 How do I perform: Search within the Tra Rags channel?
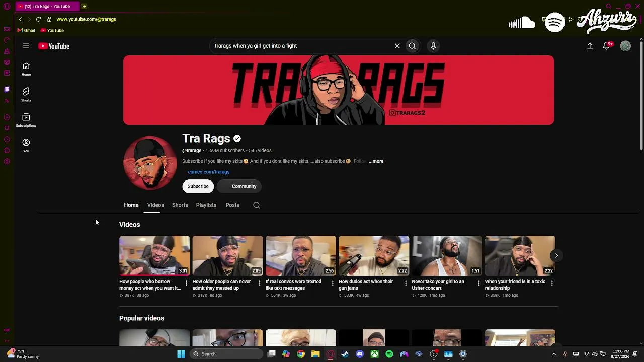coord(257,205)
